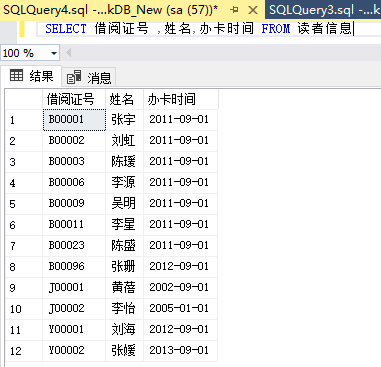Select cell B00023
This screenshot has height=367, width=381.
74,246
